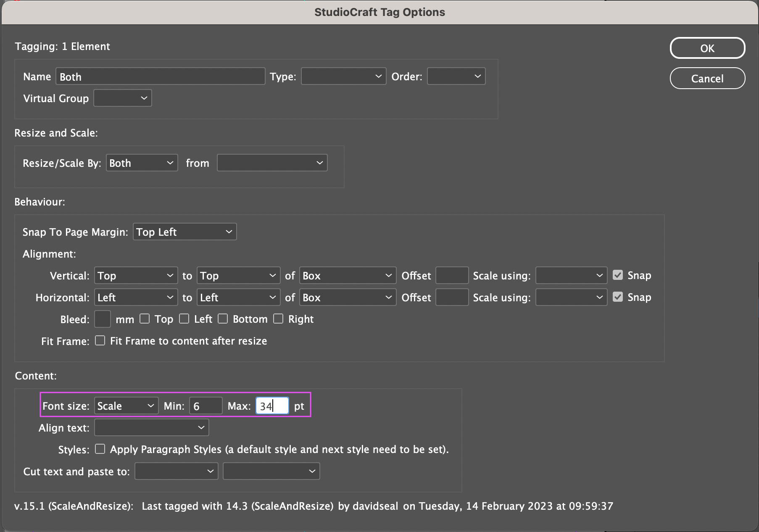Click the Font size Max field
The width and height of the screenshot is (759, 532).
tap(272, 406)
